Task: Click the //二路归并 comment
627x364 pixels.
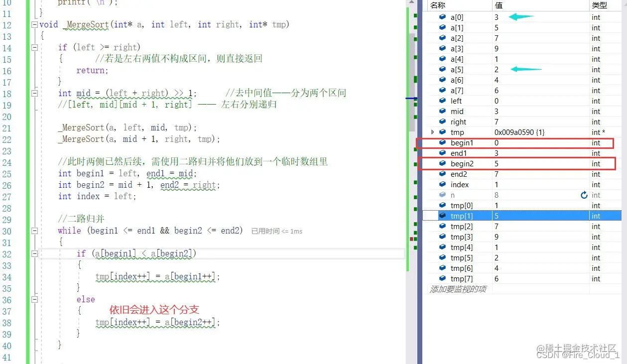Action: point(81,219)
